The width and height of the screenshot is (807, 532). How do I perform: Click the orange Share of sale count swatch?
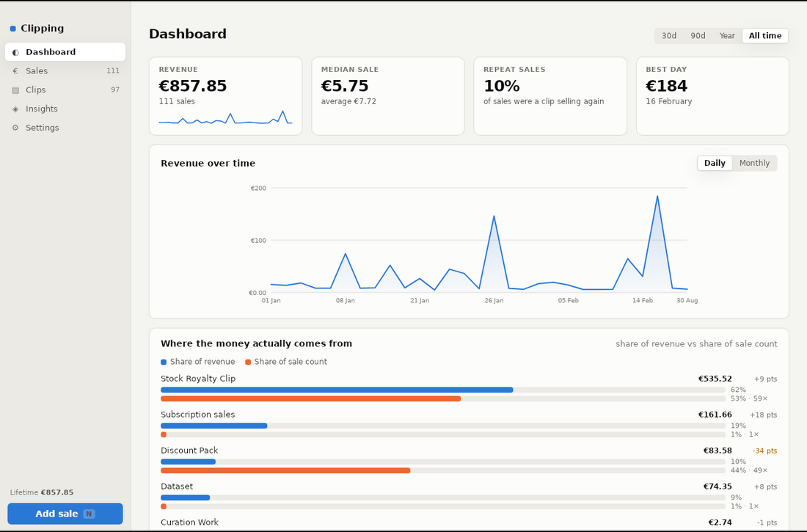coord(248,362)
